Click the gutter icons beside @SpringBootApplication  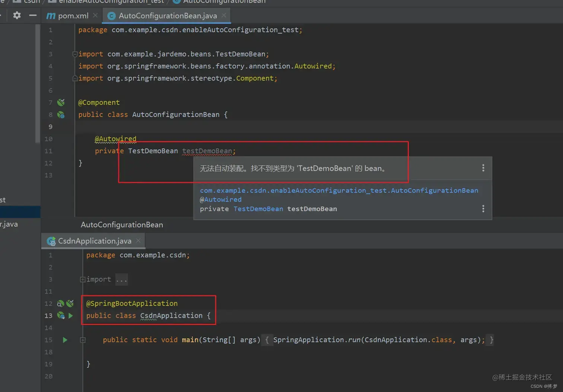pyautogui.click(x=65, y=303)
